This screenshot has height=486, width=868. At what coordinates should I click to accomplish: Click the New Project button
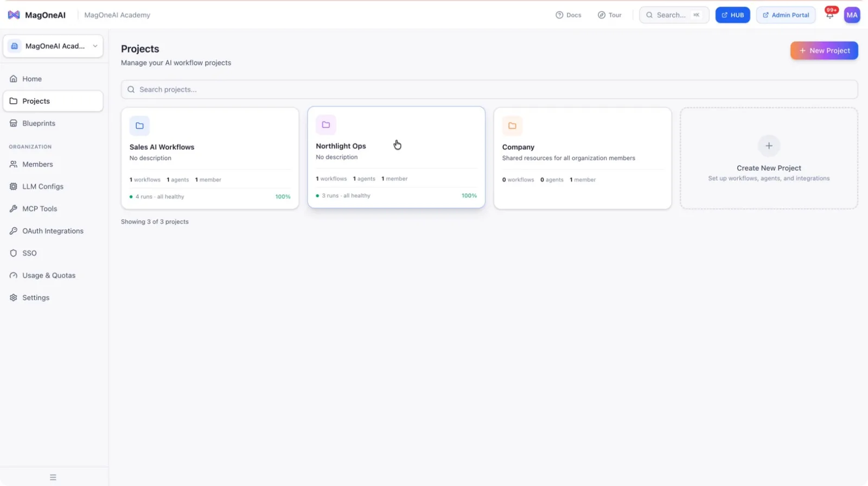coord(824,51)
